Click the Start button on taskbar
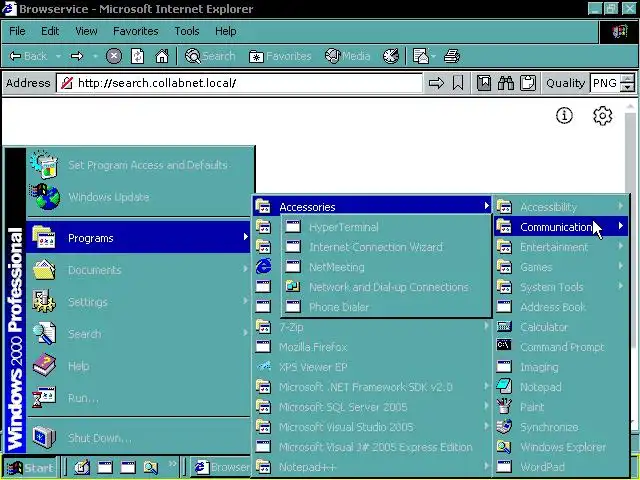This screenshot has width=640, height=480. 30,467
